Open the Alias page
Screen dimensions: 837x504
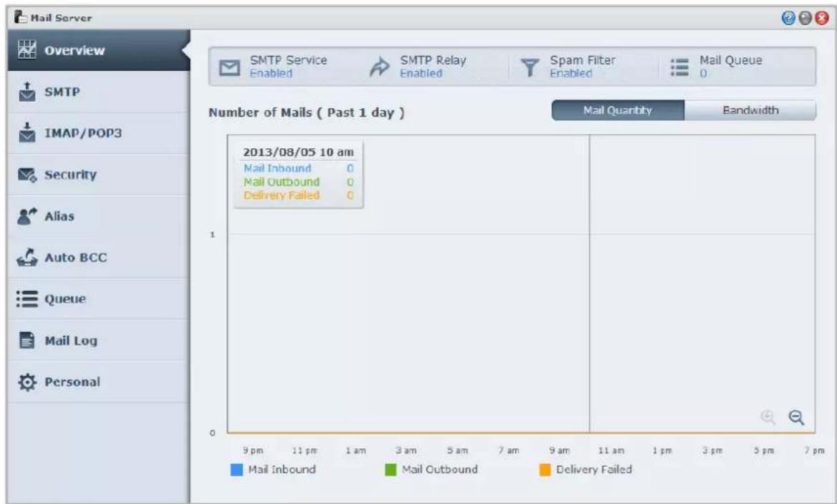click(x=99, y=216)
